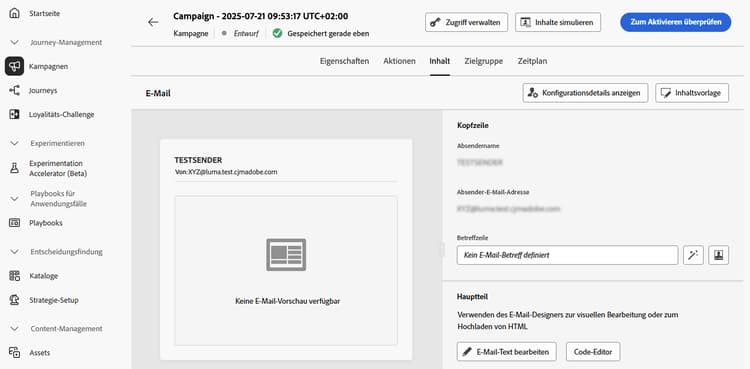Open Konfigurationsdetails anzeigen

pyautogui.click(x=585, y=93)
